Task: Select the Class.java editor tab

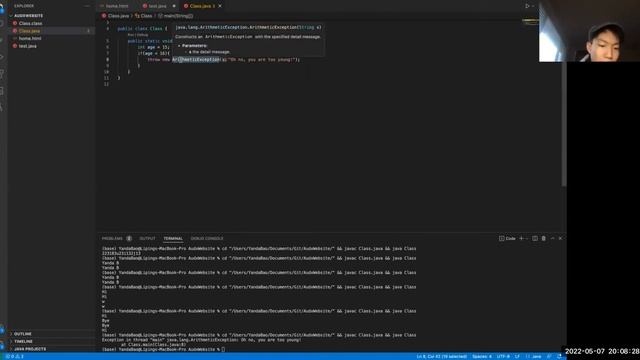Action: pyautogui.click(x=202, y=6)
